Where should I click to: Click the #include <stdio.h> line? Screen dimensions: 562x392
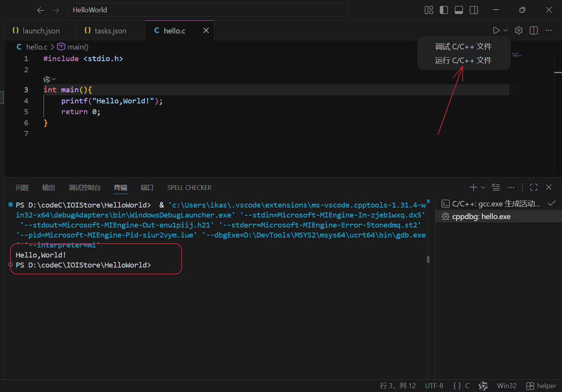pos(83,58)
